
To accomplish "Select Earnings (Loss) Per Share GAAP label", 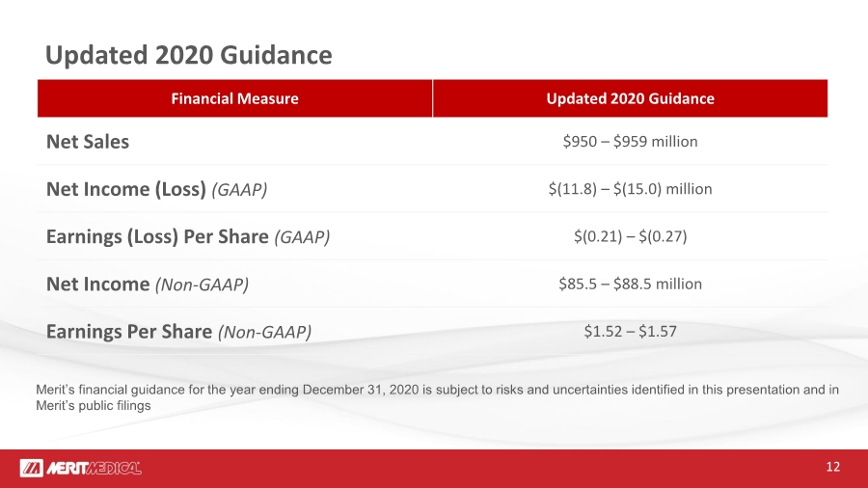I will (x=188, y=237).
